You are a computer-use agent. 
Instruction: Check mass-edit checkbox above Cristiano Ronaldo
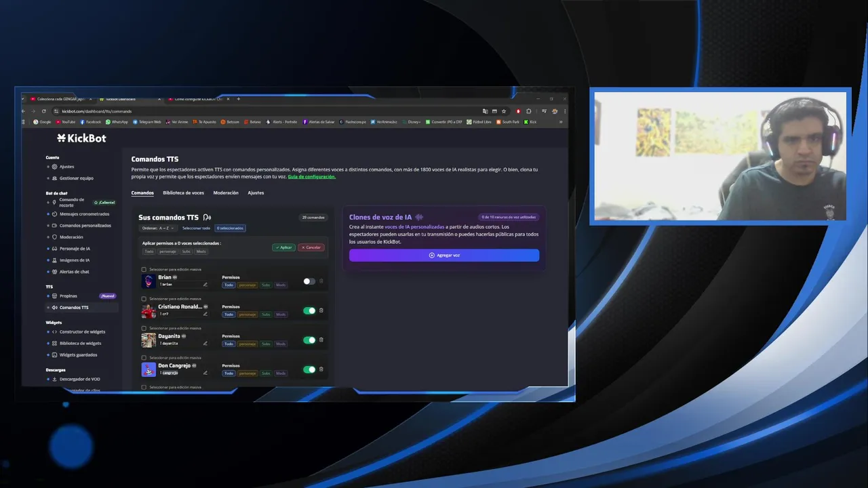pos(144,299)
